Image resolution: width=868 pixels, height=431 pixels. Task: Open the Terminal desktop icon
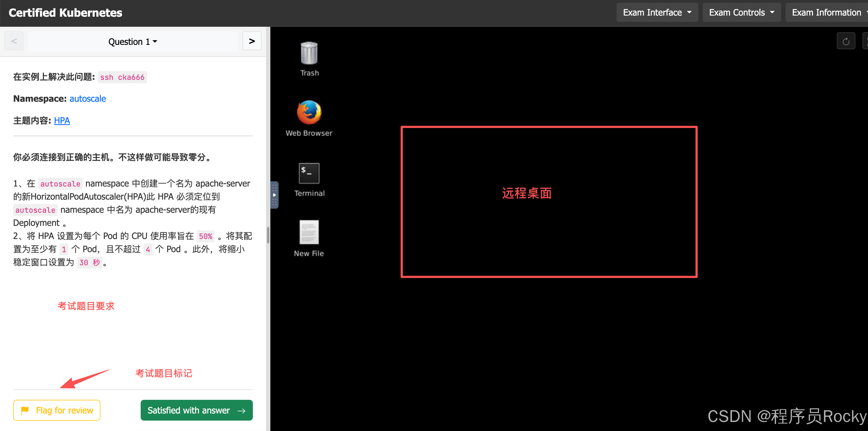309,173
